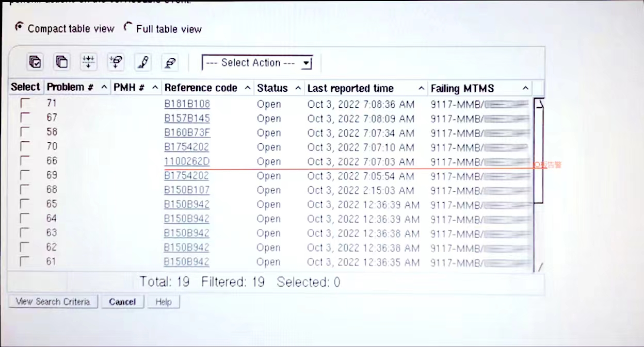Click the View Search Criteria button
Image resolution: width=644 pixels, height=347 pixels.
pyautogui.click(x=53, y=302)
